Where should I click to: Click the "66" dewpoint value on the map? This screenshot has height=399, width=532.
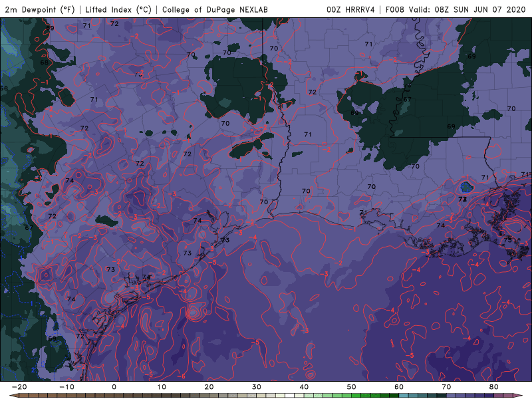(4, 88)
